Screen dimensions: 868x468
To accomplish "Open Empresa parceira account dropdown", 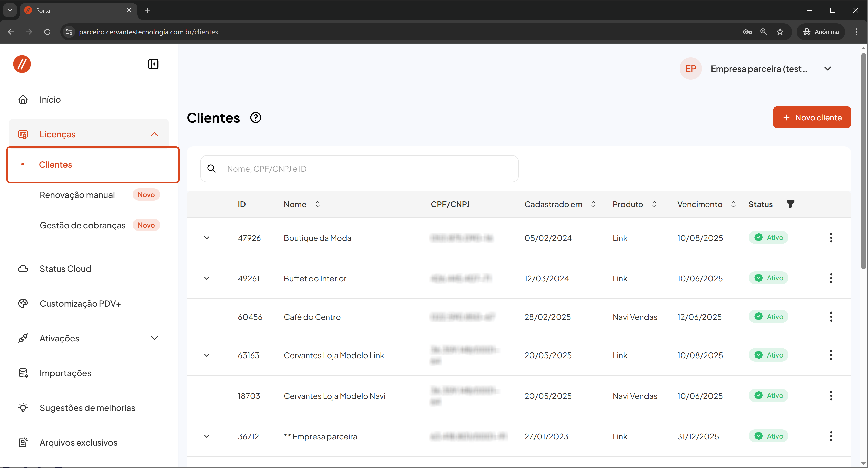I will pyautogui.click(x=827, y=69).
